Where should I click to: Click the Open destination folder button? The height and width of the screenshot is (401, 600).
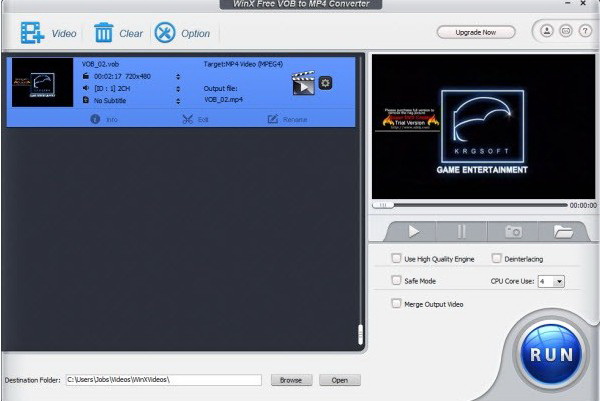point(340,380)
